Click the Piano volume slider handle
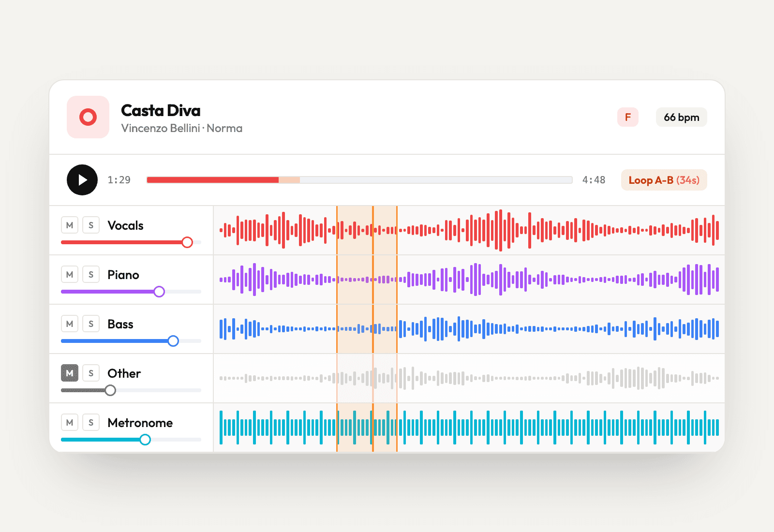The height and width of the screenshot is (532, 774). coord(159,292)
